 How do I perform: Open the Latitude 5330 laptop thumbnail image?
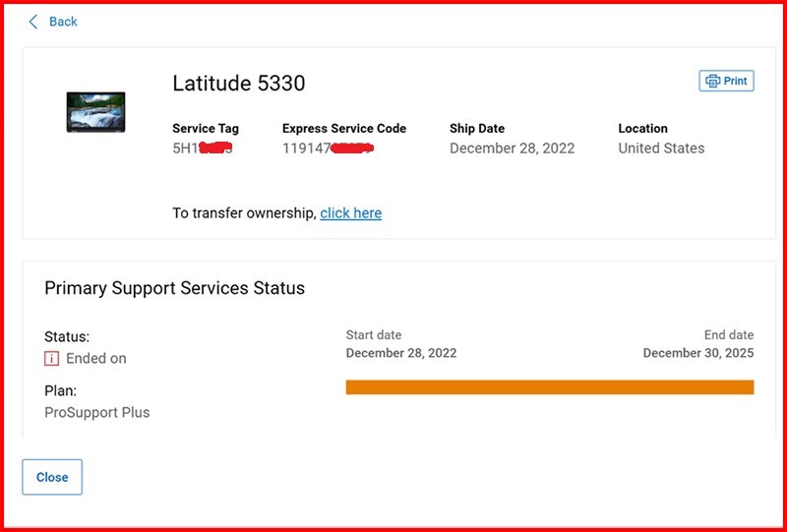point(95,112)
